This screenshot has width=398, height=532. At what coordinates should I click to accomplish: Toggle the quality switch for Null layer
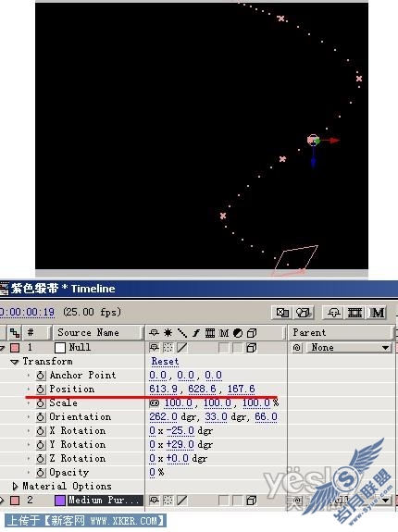click(182, 348)
